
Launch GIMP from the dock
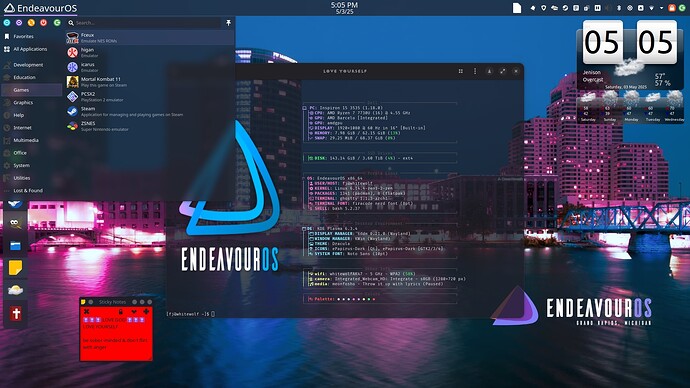point(15,223)
